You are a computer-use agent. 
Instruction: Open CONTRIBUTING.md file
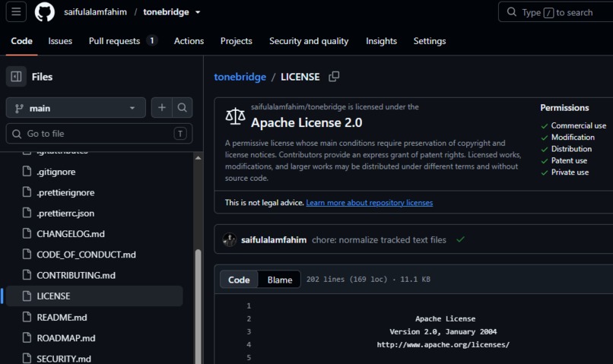76,275
